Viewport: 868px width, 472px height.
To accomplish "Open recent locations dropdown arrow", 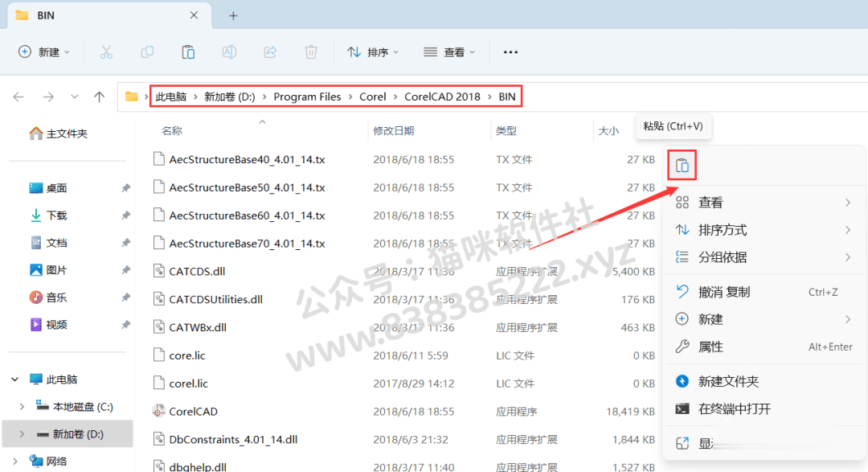I will coord(74,97).
